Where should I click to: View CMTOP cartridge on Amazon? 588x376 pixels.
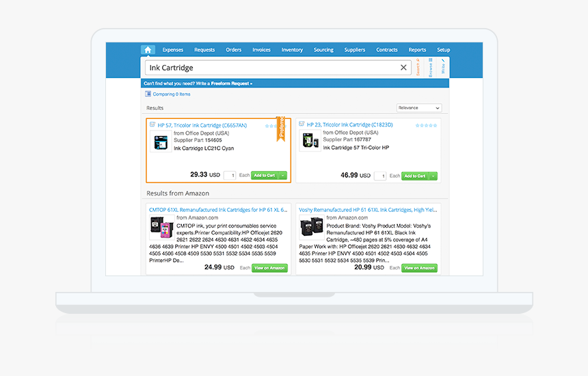point(269,268)
